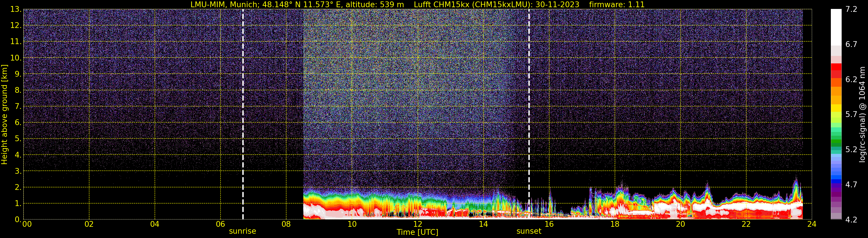The height and width of the screenshot is (238, 868).
Task: Click the colorbar tick value 6.2
Action: 851,79
